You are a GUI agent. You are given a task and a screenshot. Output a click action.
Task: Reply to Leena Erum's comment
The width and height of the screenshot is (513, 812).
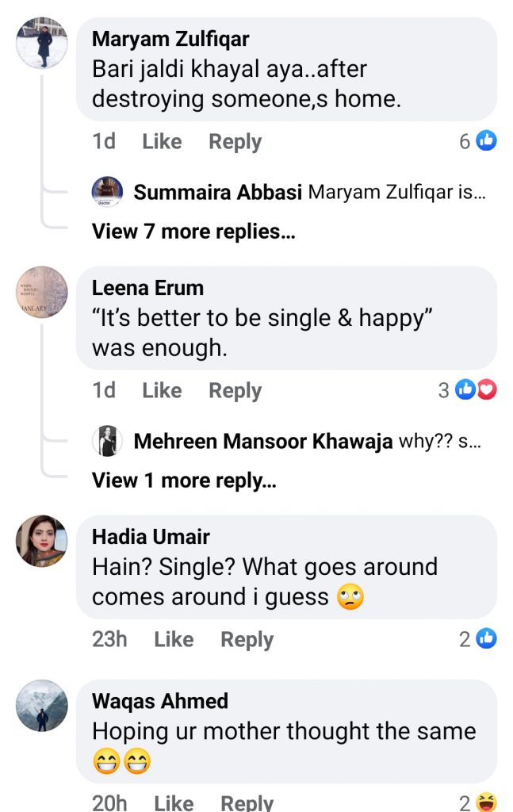[235, 391]
